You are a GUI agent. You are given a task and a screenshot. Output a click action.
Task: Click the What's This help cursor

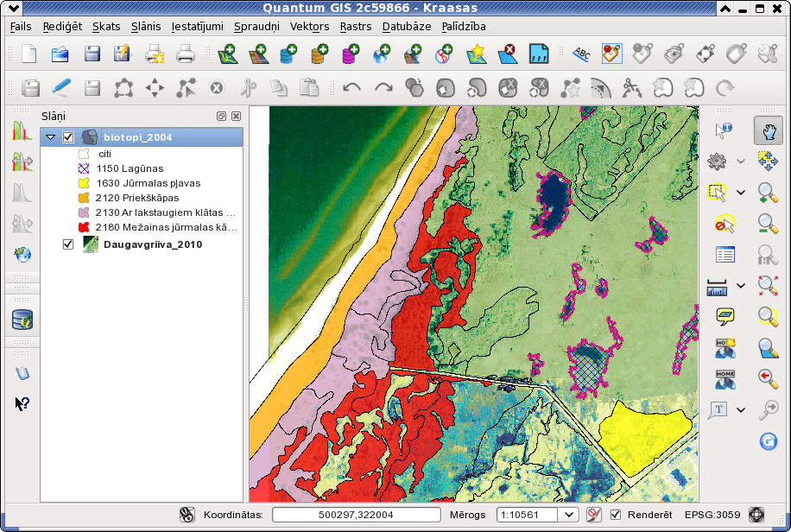(x=22, y=403)
